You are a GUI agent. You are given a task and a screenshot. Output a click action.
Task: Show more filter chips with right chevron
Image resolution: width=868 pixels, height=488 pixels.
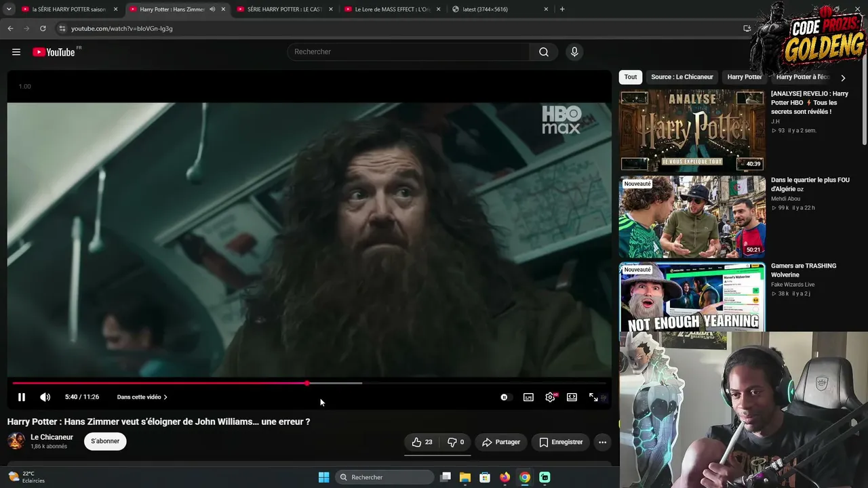pyautogui.click(x=843, y=77)
